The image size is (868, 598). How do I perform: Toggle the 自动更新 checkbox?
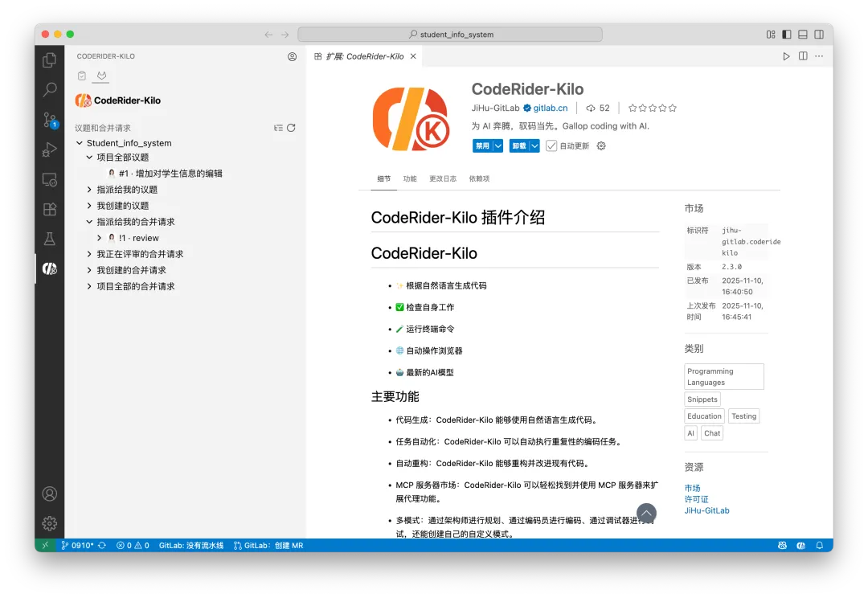coord(551,145)
